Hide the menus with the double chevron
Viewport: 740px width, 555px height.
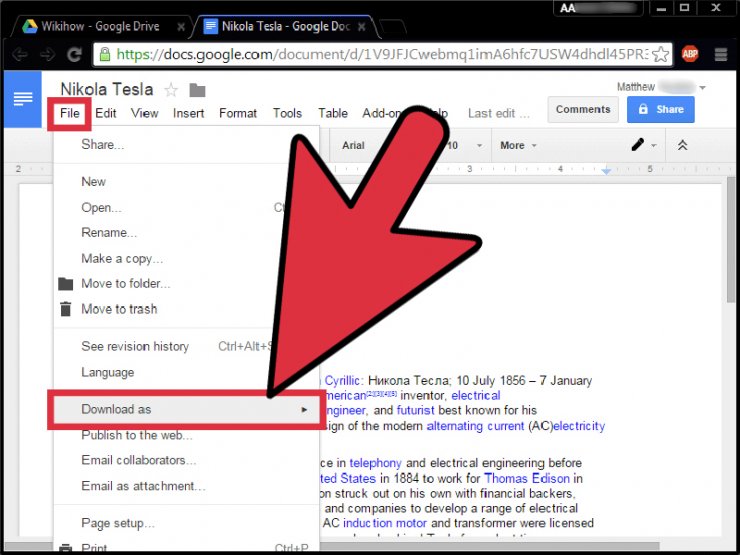682,145
